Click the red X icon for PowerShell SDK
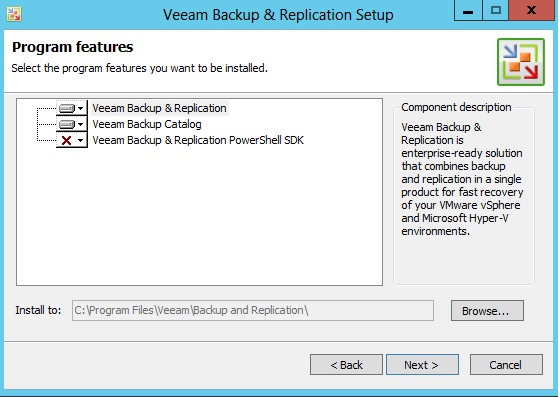Screen dimensions: 560x397 (x=66, y=140)
